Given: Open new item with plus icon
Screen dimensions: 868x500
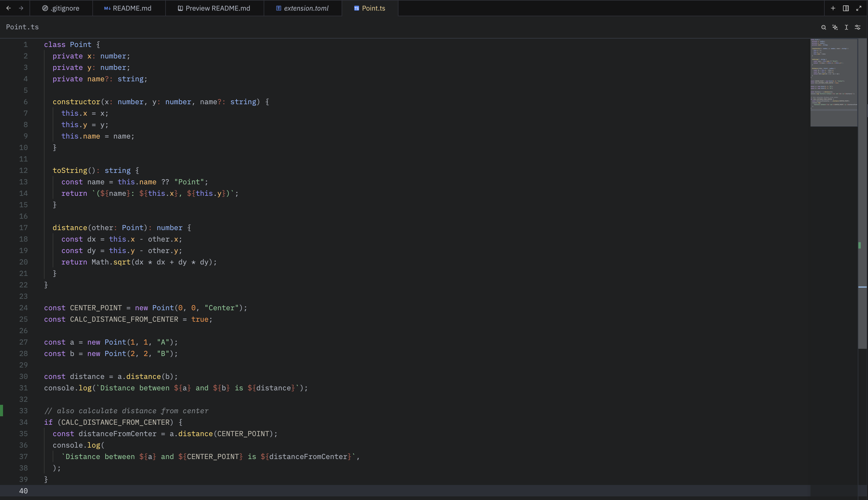Looking at the screenshot, I should coord(833,8).
